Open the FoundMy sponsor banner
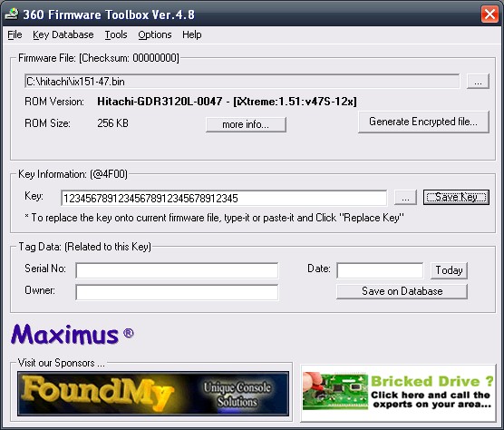The width and height of the screenshot is (504, 430). [153, 394]
